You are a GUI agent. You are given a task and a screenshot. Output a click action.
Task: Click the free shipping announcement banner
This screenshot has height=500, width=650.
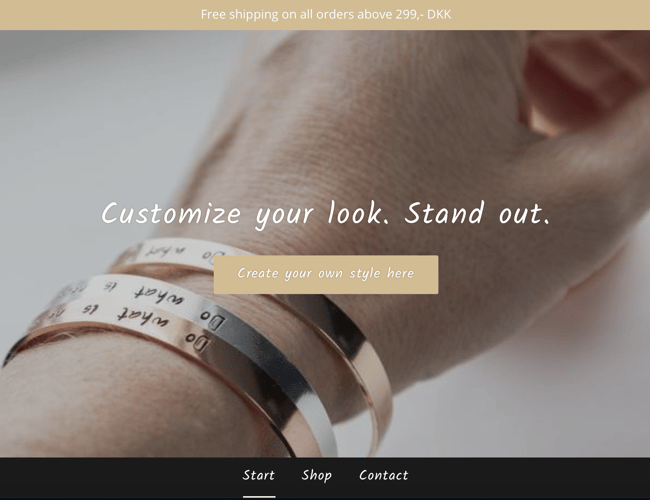[325, 15]
